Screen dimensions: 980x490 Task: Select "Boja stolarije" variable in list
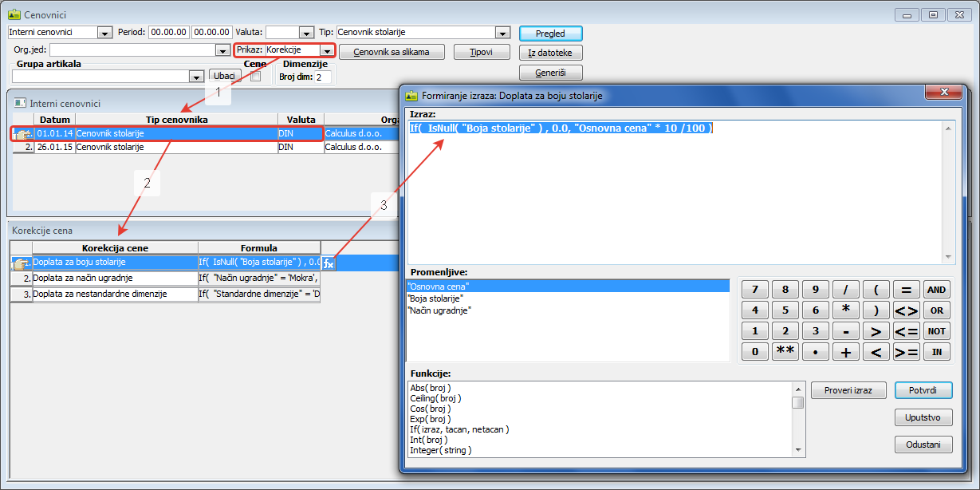[435, 298]
